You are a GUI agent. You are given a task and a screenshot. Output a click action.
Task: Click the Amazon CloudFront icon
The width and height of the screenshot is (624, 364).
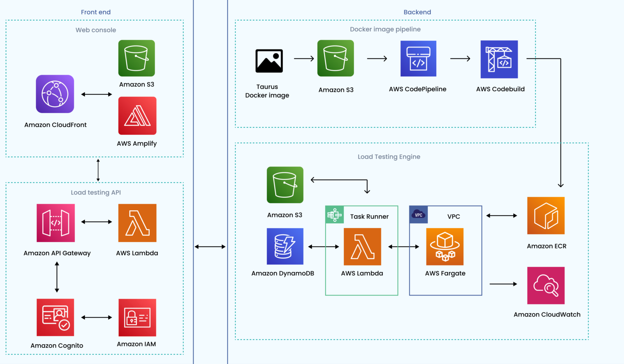(55, 94)
